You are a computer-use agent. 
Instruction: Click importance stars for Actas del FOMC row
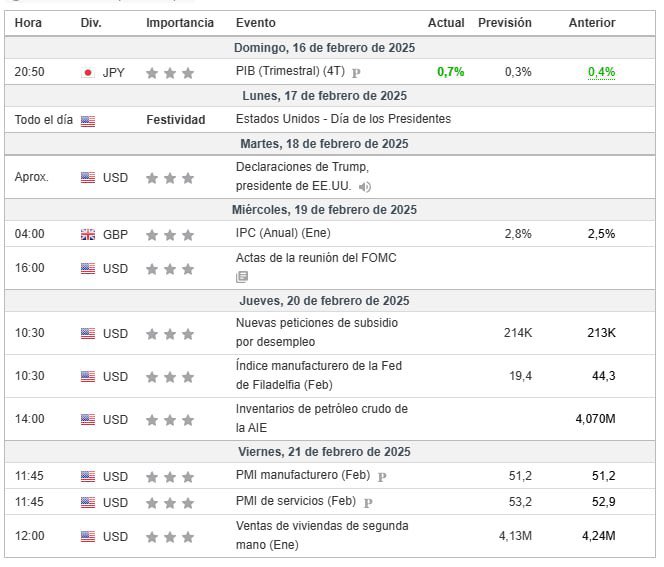(170, 269)
